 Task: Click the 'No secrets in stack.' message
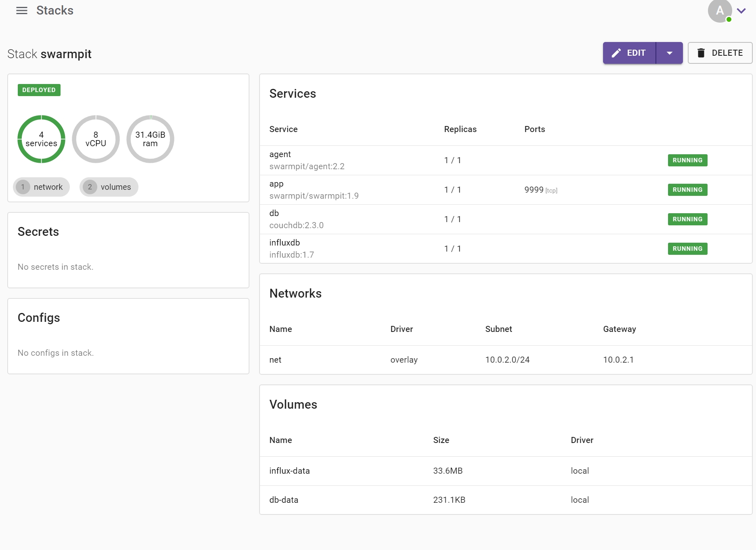click(56, 267)
